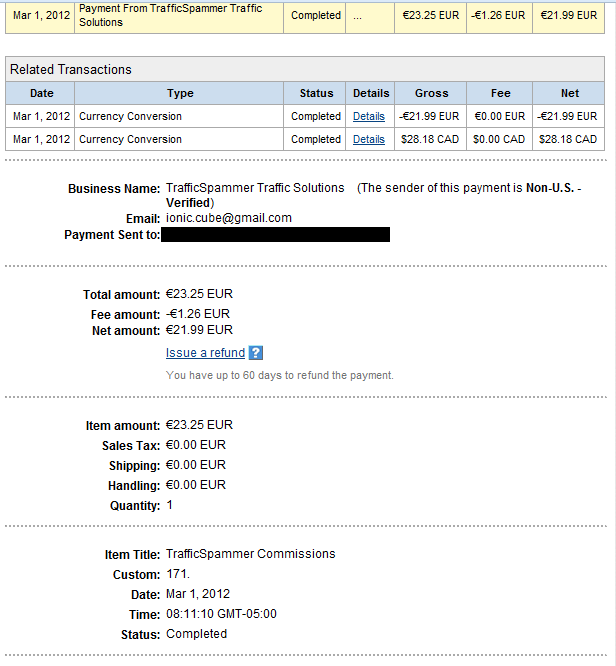This screenshot has height=666, width=616.
Task: Click the Shipping value €0.00 EUR
Action: 196,465
